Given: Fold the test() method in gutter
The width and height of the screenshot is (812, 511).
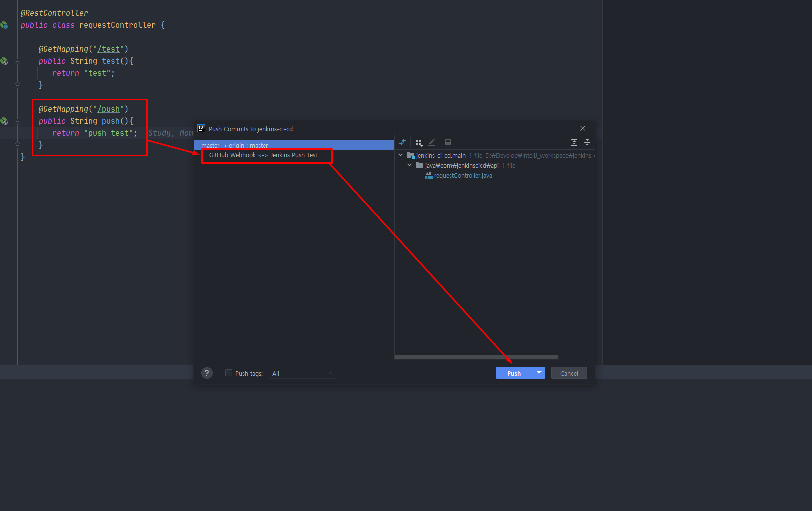Looking at the screenshot, I should 17,61.
